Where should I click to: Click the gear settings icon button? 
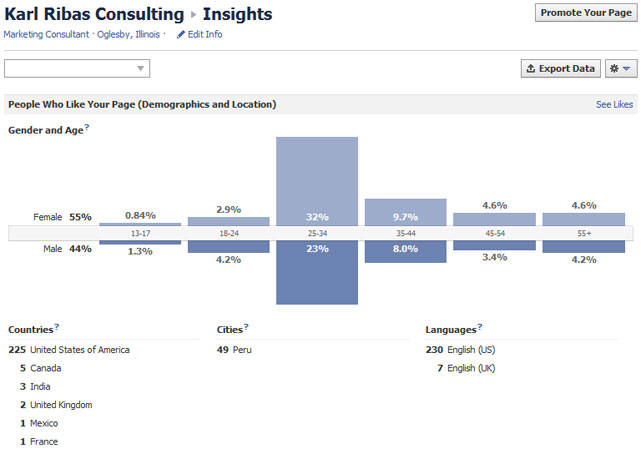pyautogui.click(x=621, y=69)
